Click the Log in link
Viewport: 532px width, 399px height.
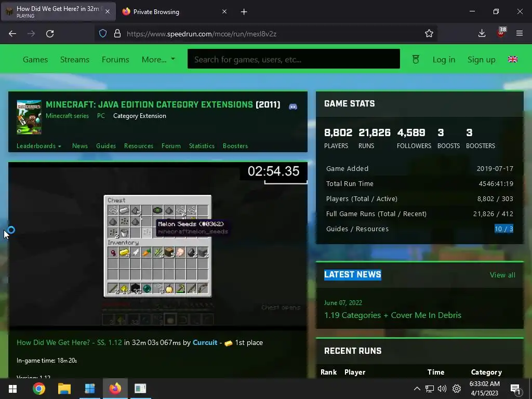[x=444, y=59]
